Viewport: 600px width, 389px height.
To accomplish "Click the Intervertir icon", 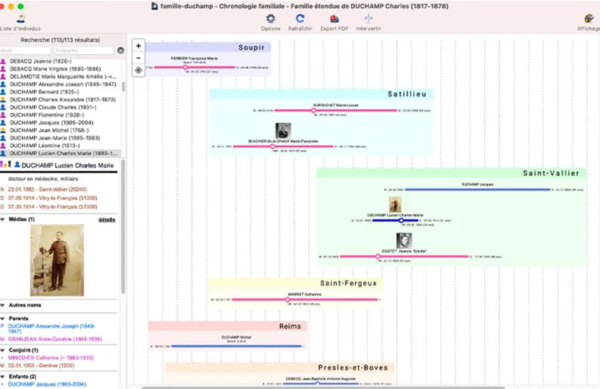I will pos(368,18).
